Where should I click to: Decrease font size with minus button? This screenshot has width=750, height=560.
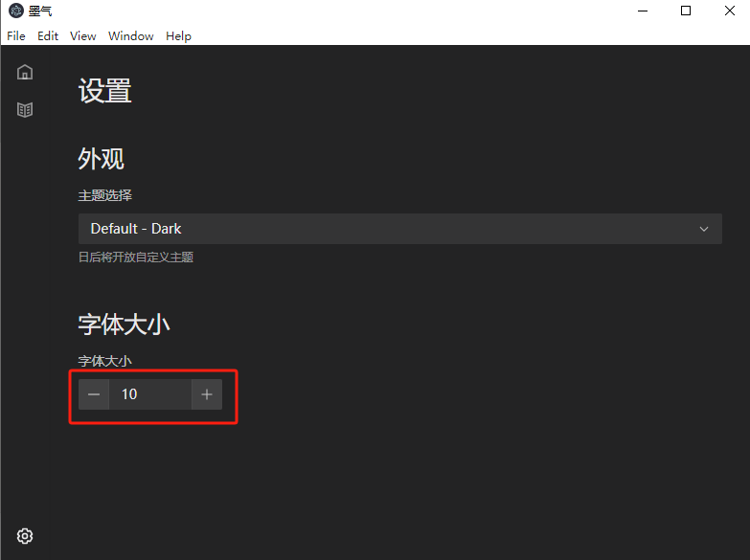click(94, 394)
